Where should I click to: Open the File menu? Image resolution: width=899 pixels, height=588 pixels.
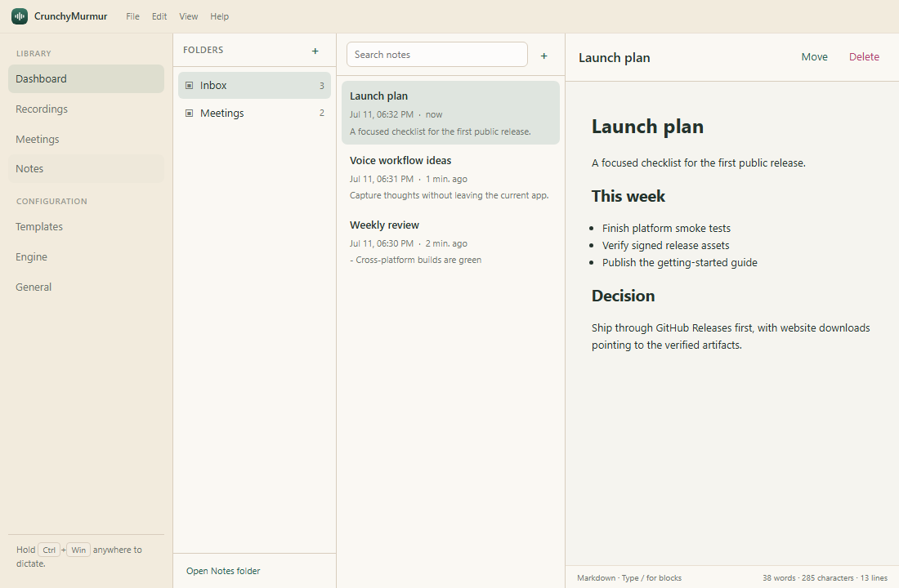pyautogui.click(x=132, y=16)
